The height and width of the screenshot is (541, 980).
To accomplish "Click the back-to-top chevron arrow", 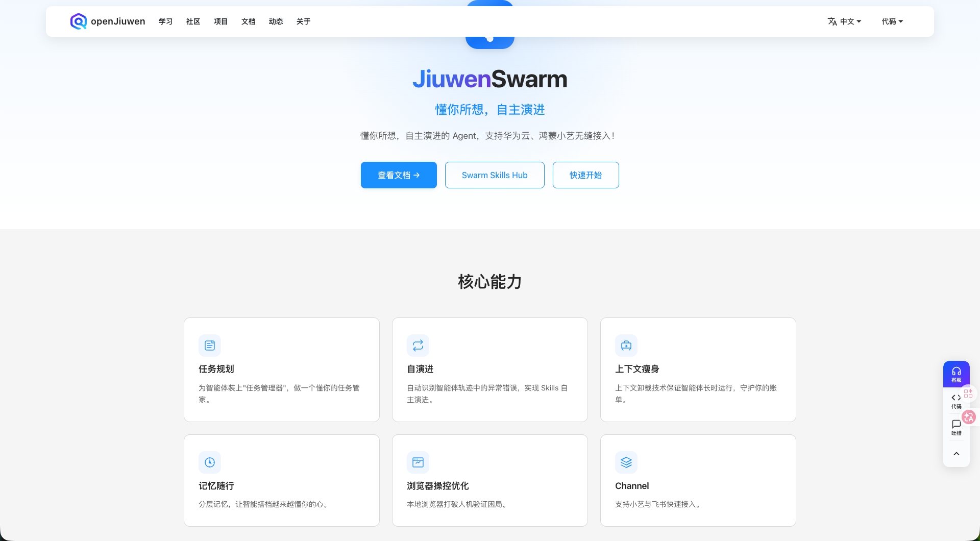I will (957, 454).
